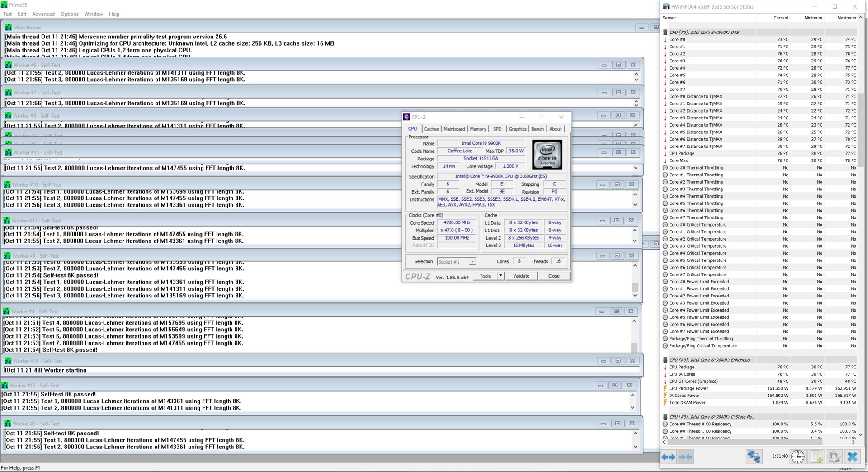Select 'Package/Ring Thermal Throttling' sensor row
The height and width of the screenshot is (472, 868).
click(x=759, y=339)
